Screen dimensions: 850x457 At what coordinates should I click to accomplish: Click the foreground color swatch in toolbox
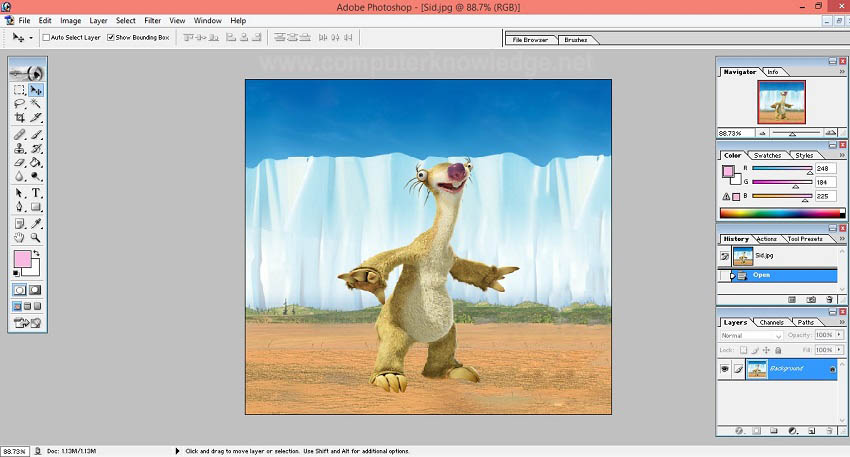[x=23, y=259]
